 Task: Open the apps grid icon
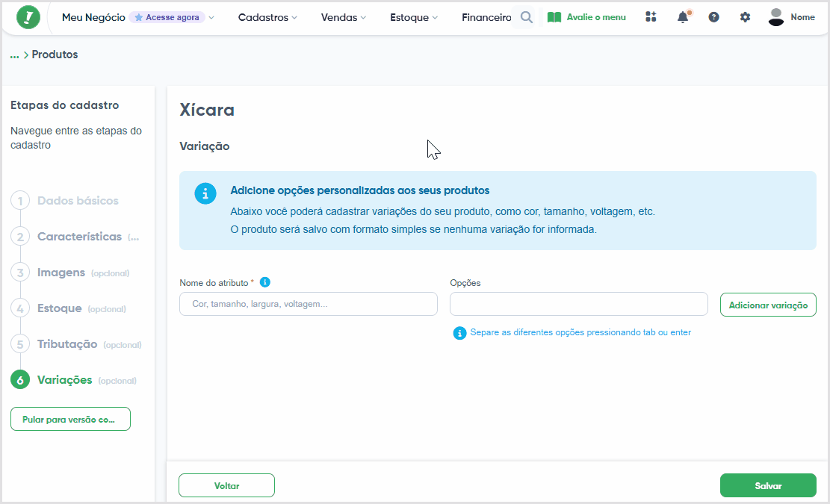pos(651,17)
